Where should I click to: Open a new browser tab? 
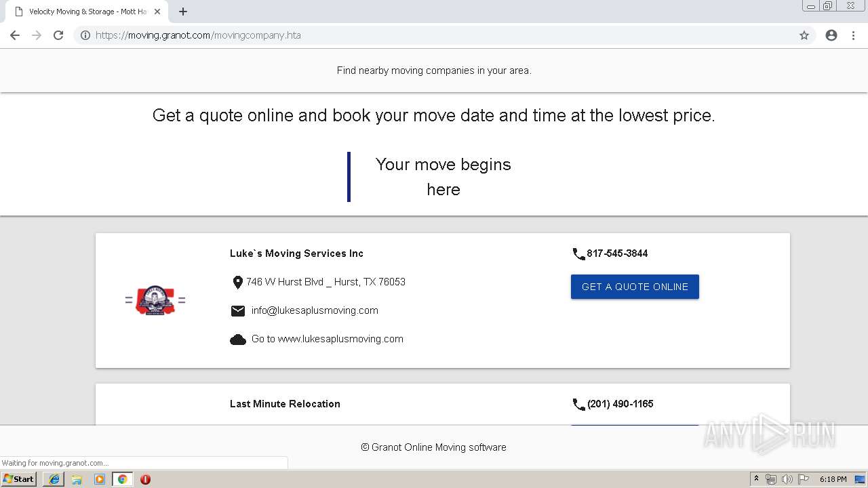click(183, 12)
